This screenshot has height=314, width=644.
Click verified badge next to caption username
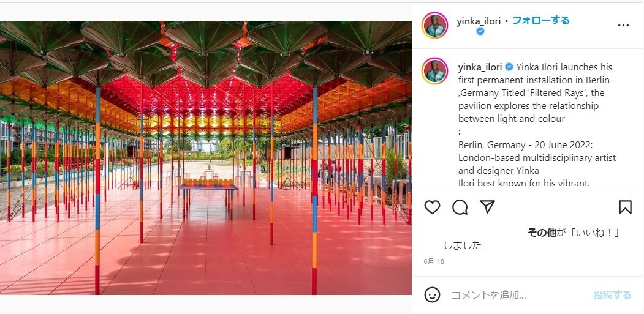(x=509, y=67)
